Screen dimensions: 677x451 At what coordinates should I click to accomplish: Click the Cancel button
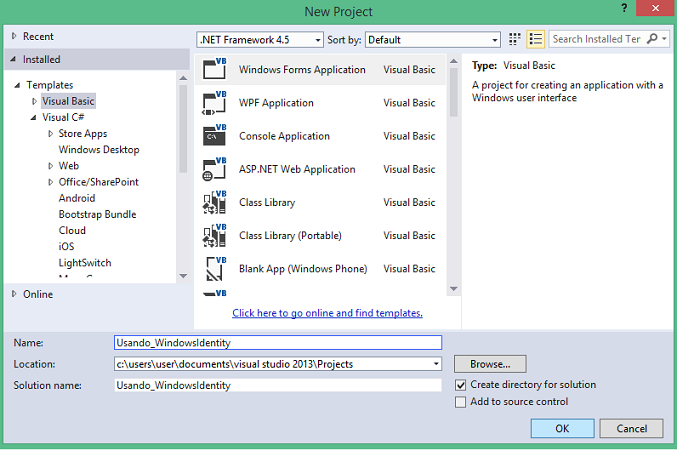[x=631, y=429]
